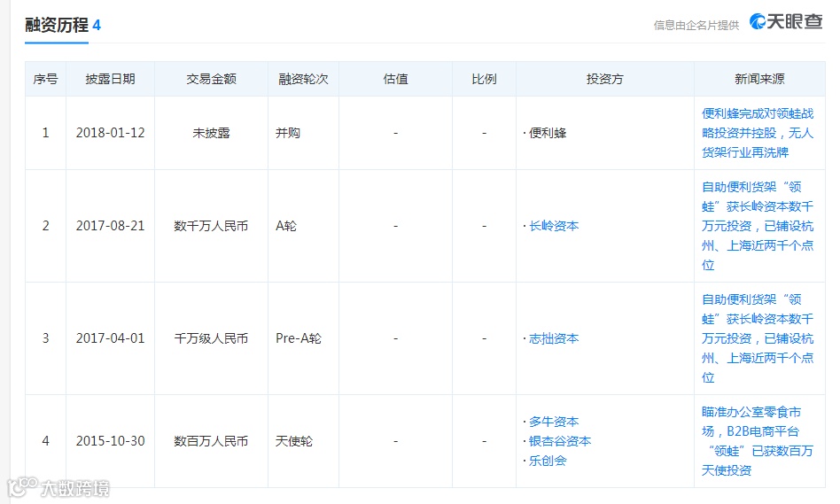Screen dimensions: 840x504
Task: Open news link 瞄准办公室零食市场
Action: pyautogui.click(x=758, y=441)
